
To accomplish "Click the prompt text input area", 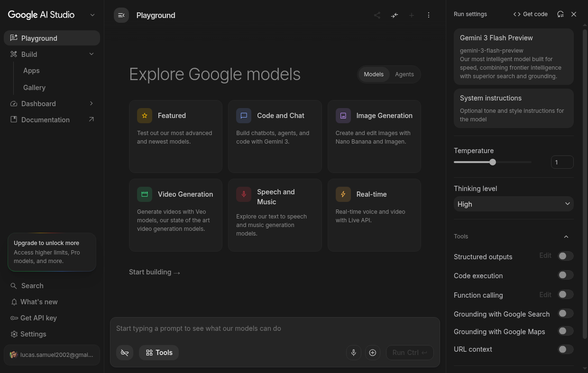I will coord(275,328).
